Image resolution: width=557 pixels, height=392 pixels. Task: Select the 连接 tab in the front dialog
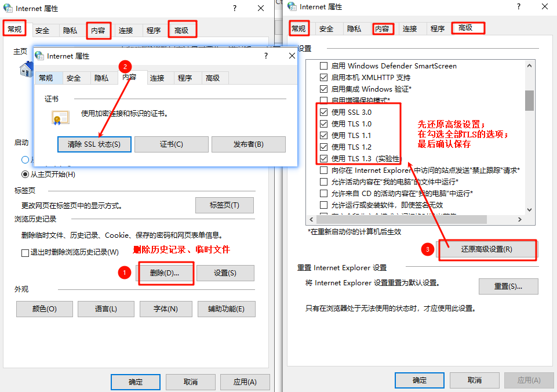pyautogui.click(x=157, y=78)
